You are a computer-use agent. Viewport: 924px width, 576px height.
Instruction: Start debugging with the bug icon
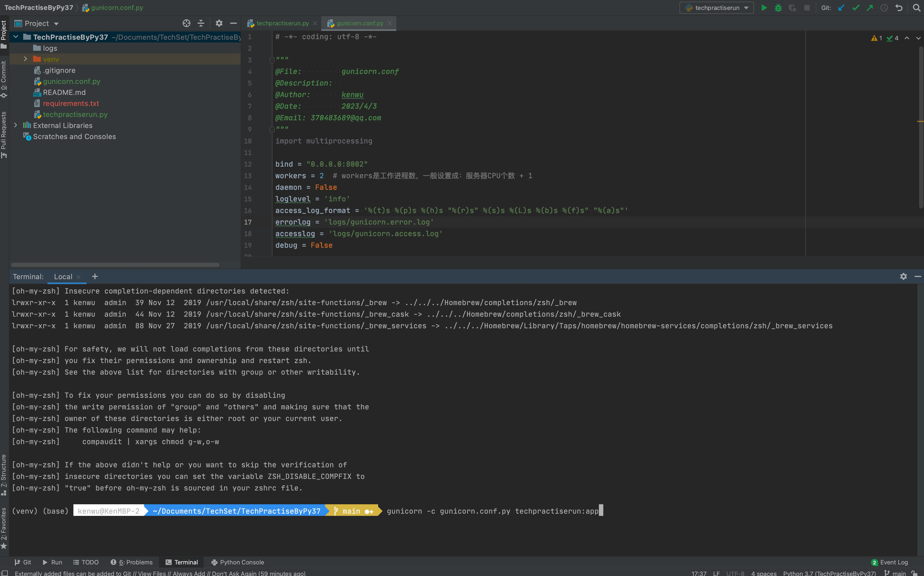[x=778, y=8]
